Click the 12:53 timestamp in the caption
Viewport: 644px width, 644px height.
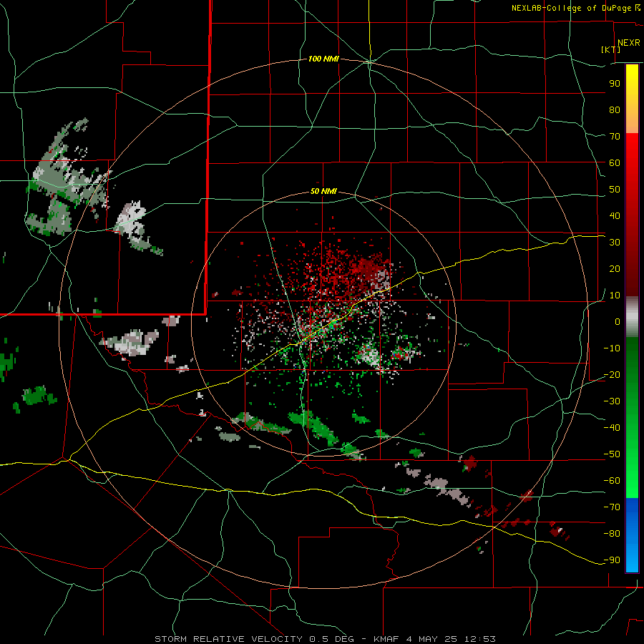pyautogui.click(x=480, y=639)
